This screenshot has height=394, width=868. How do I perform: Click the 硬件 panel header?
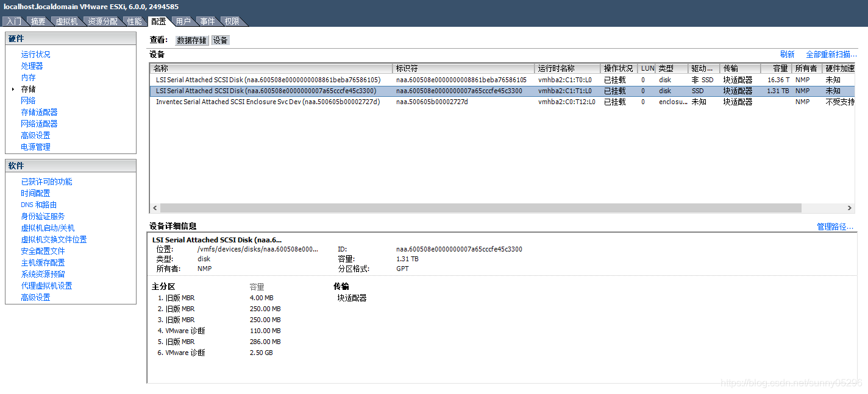coord(71,38)
